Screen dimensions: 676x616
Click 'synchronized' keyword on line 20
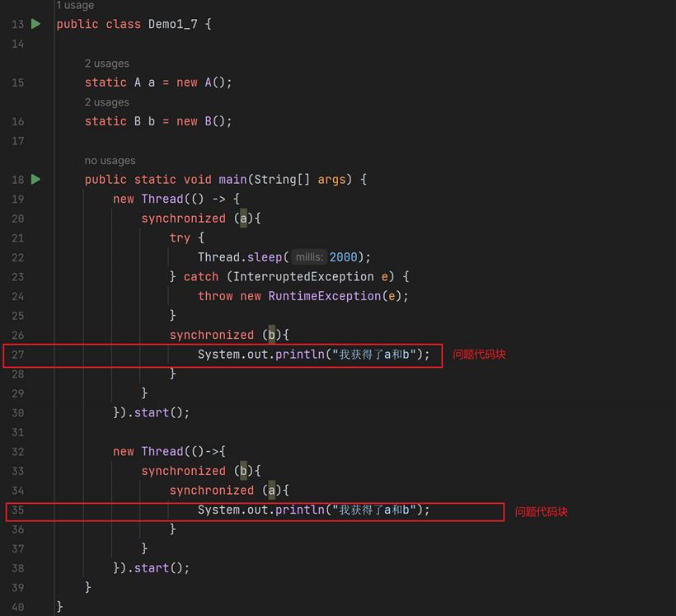pos(184,219)
